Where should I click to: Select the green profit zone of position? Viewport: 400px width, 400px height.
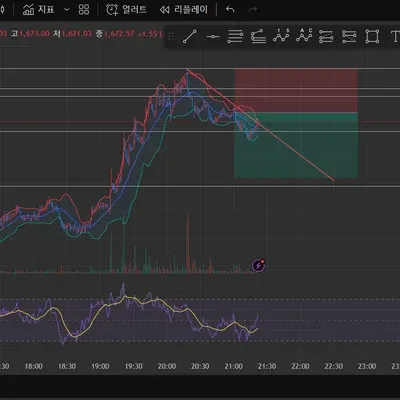[296, 145]
